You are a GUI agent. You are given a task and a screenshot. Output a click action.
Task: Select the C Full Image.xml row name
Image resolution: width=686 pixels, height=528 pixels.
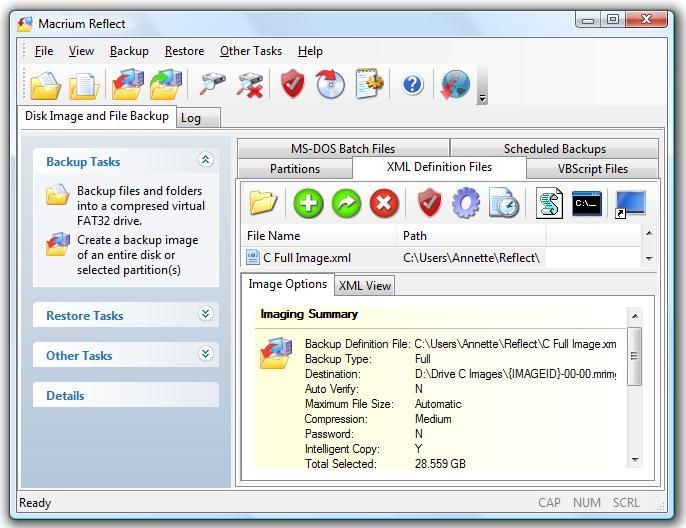(x=307, y=258)
